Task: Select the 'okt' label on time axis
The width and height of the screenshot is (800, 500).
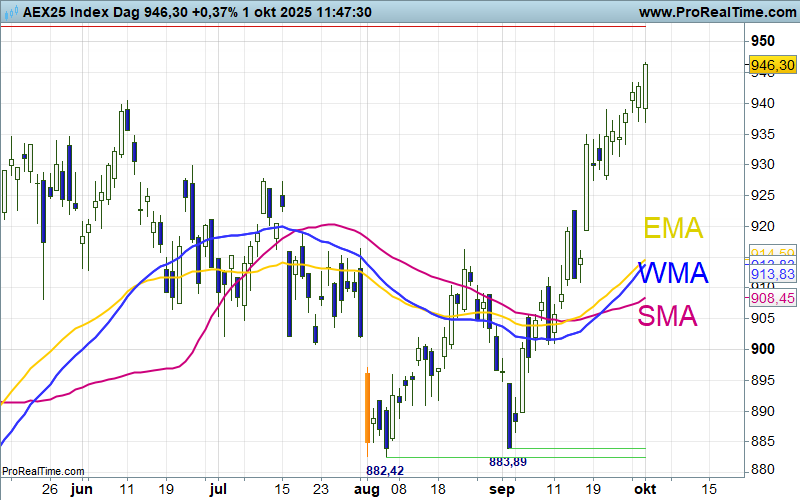Action: coord(644,489)
